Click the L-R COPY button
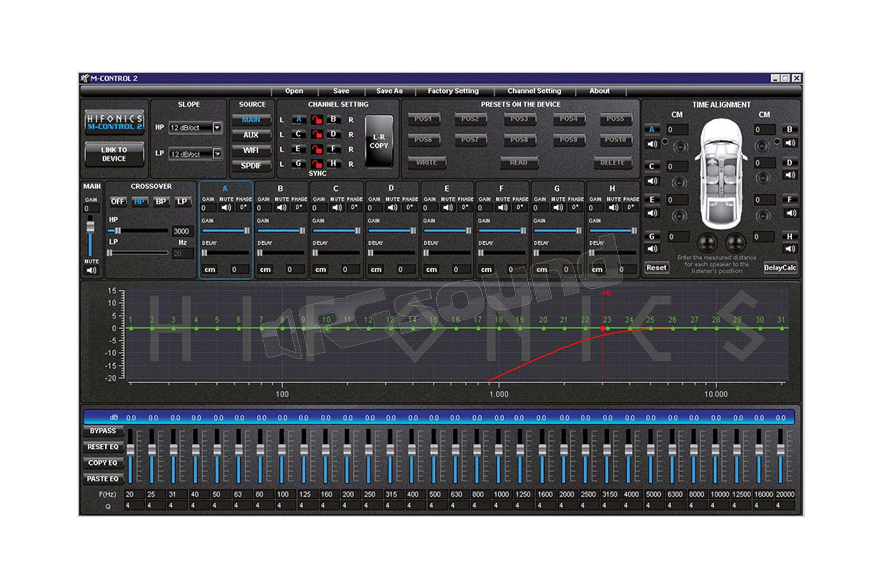 click(379, 141)
